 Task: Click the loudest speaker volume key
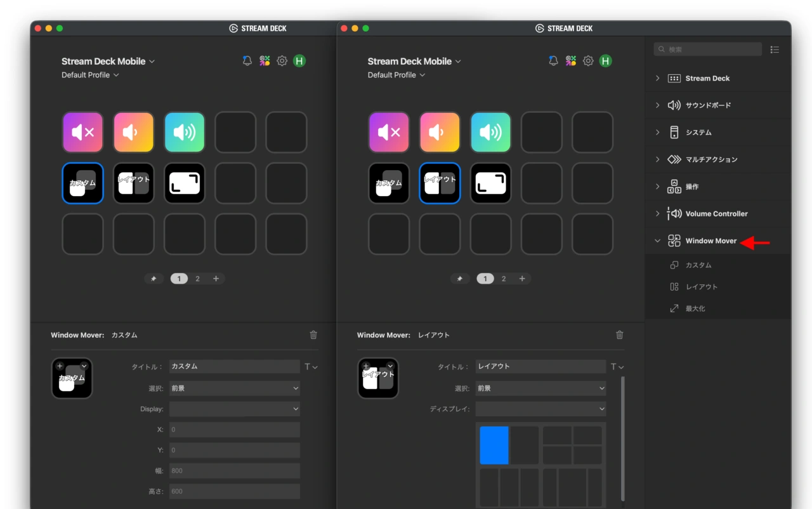(185, 132)
